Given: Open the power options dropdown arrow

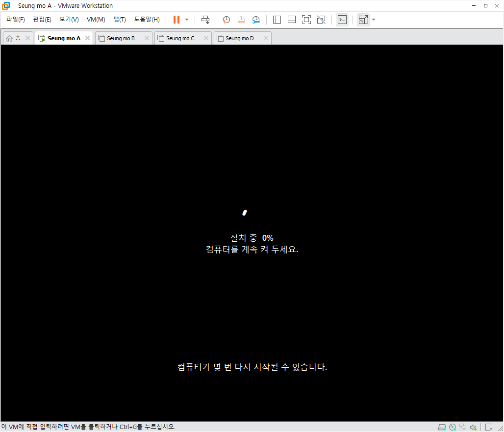Looking at the screenshot, I should click(187, 20).
